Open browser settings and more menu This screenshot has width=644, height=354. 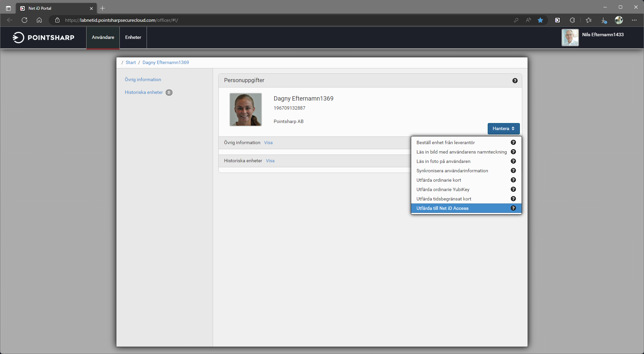coord(634,20)
